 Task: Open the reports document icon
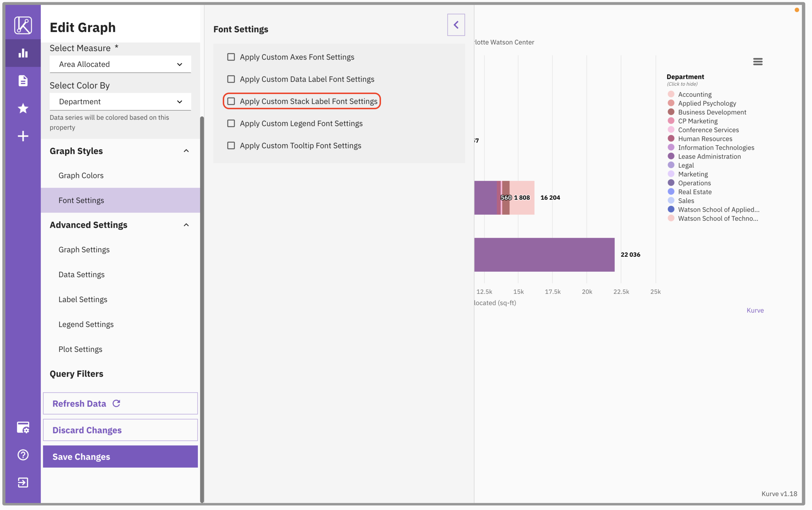pyautogui.click(x=23, y=81)
